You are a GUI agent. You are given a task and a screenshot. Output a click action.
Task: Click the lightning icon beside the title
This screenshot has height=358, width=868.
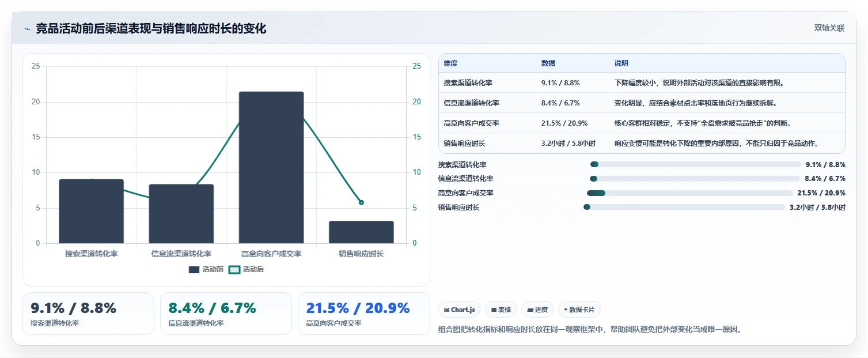click(27, 29)
